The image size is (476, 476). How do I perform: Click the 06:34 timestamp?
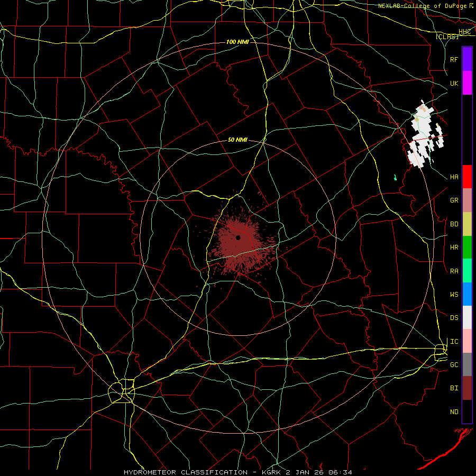[341, 472]
